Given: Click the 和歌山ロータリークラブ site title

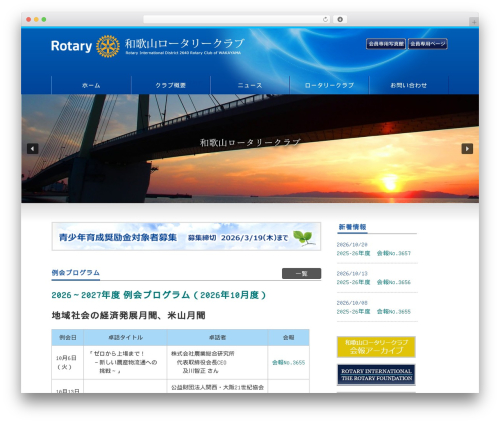Looking at the screenshot, I should click(x=184, y=44).
